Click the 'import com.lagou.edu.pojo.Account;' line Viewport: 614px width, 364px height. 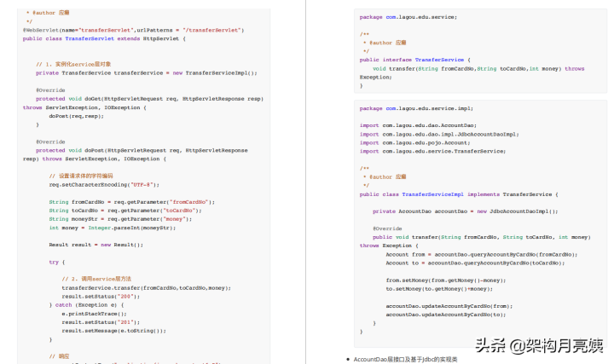415,143
